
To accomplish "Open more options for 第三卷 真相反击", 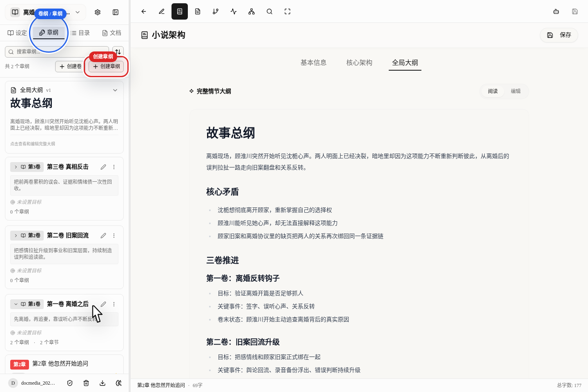I will [x=114, y=167].
